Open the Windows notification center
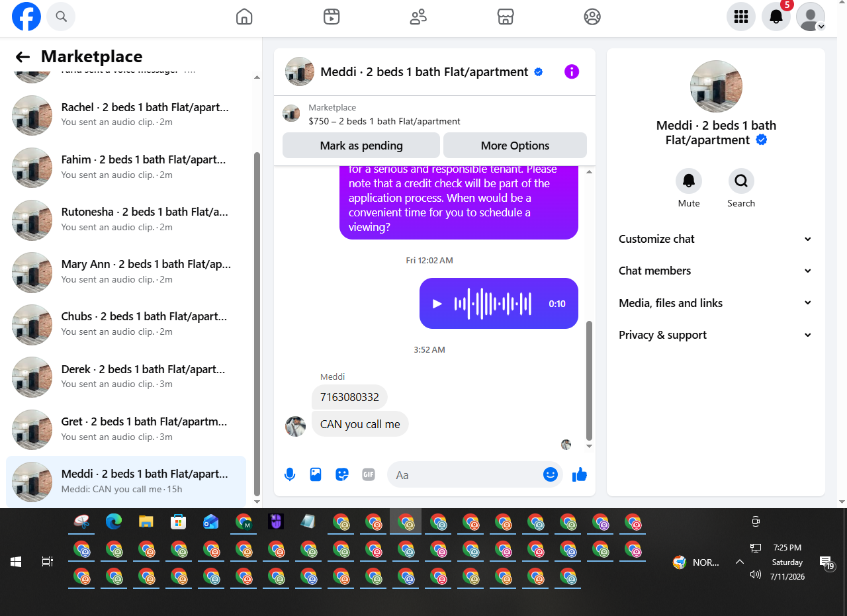 (826, 562)
